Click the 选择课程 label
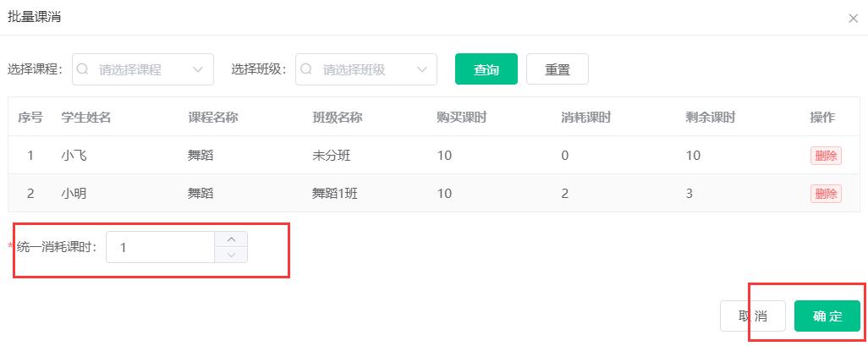 coord(36,69)
